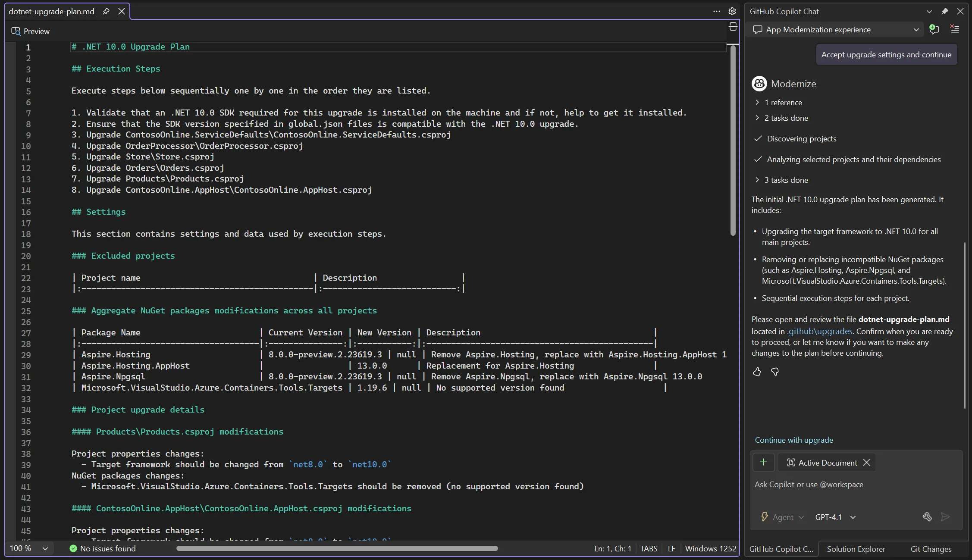Click the chat tools selection icon
972x560 pixels.
pyautogui.click(x=927, y=516)
